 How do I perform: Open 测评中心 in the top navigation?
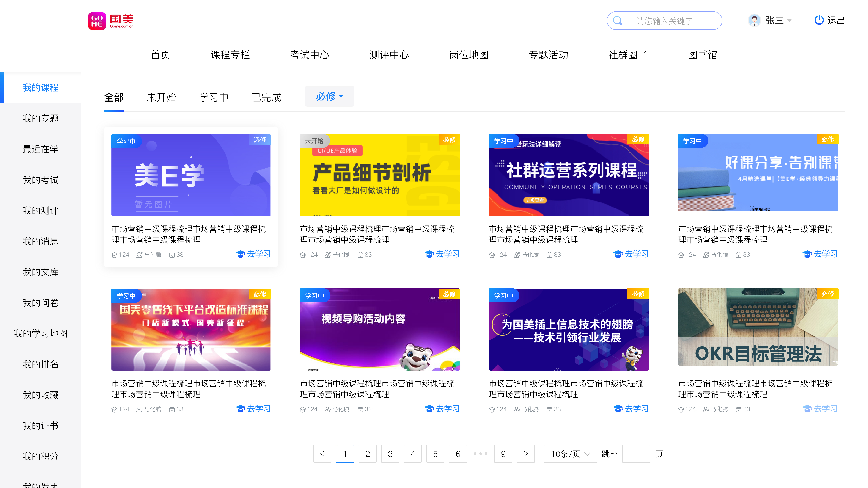pos(389,55)
